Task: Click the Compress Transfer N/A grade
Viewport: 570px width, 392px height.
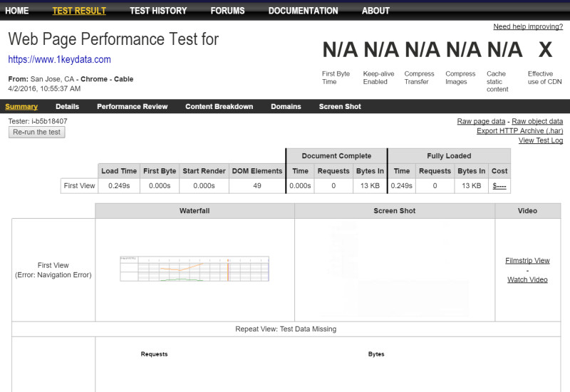Action: [423, 50]
